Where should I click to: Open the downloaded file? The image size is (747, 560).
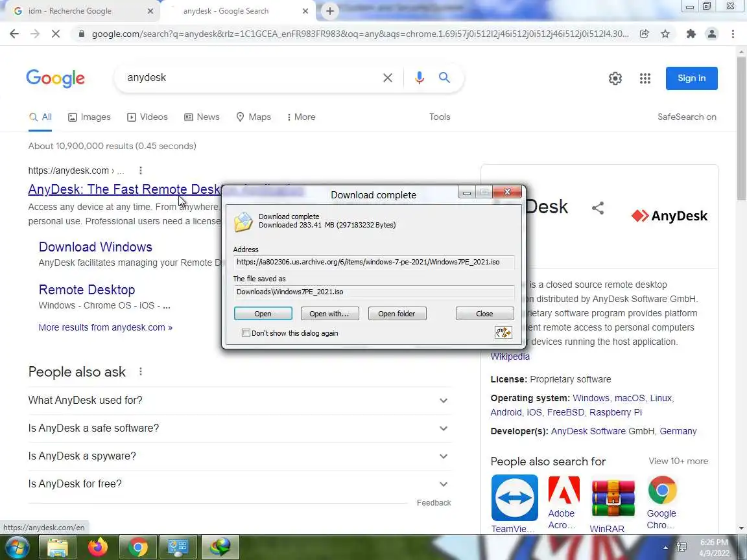point(263,313)
